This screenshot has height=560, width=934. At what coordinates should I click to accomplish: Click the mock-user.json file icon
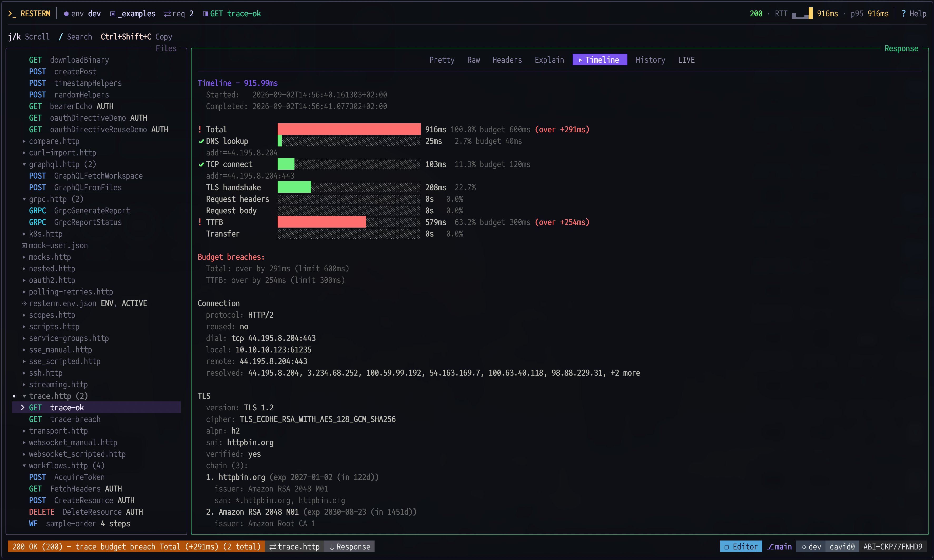24,245
